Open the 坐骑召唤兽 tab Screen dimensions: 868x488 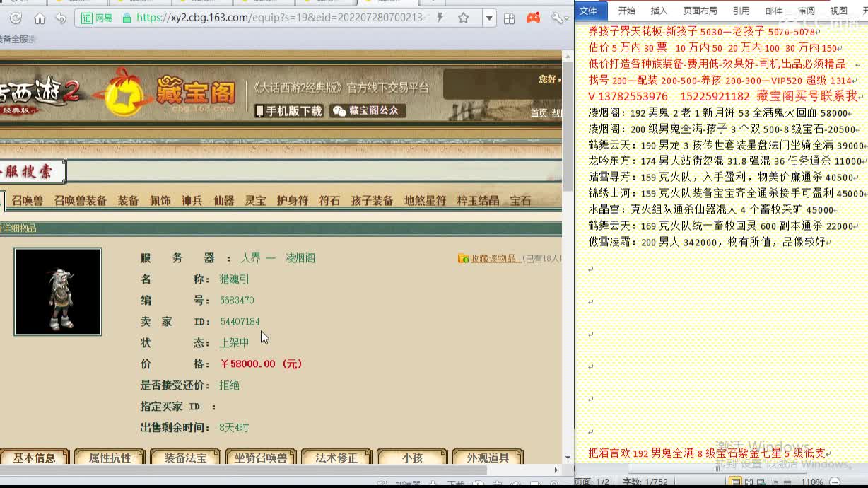click(261, 458)
